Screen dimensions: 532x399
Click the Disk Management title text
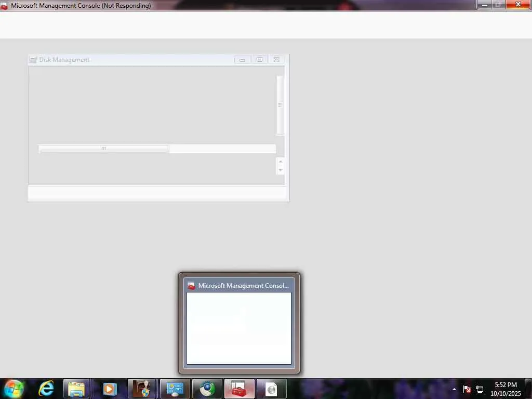(x=64, y=60)
